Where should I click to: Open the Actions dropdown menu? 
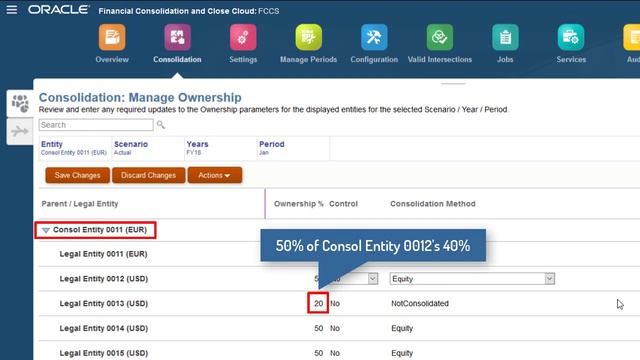pyautogui.click(x=215, y=175)
